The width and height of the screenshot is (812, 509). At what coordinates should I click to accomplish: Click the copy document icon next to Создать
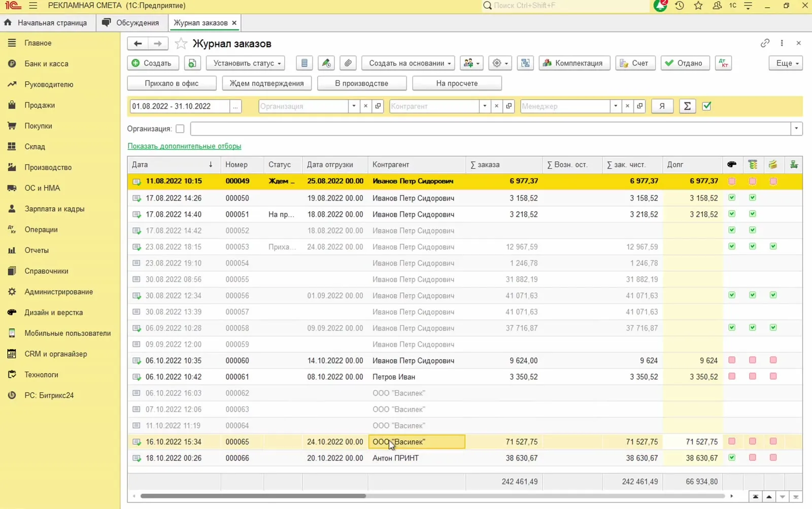(192, 63)
